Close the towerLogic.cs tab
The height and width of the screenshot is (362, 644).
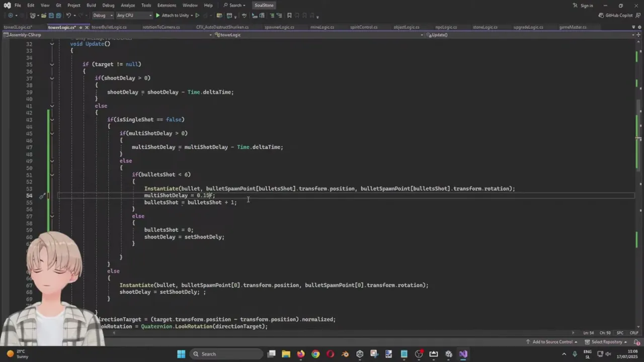[87, 27]
